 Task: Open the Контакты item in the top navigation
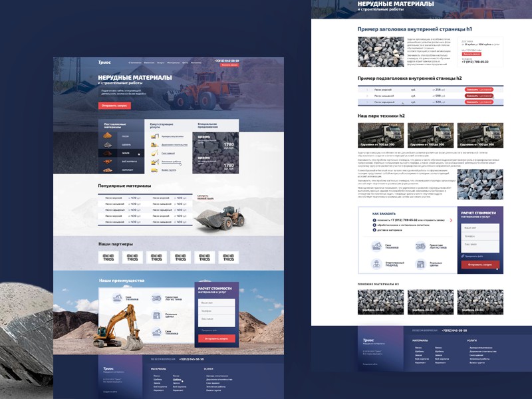196,63
